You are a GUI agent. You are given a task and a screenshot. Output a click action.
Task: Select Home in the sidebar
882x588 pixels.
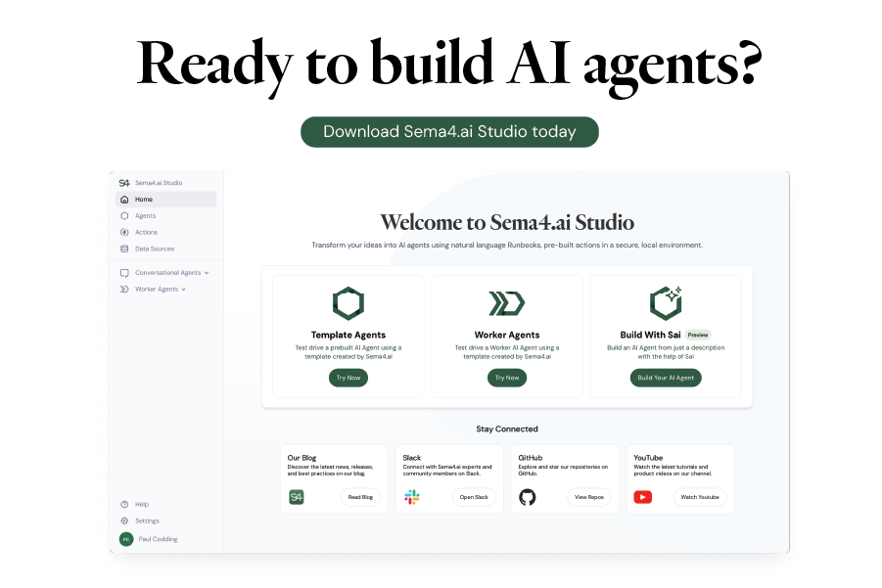(166, 199)
